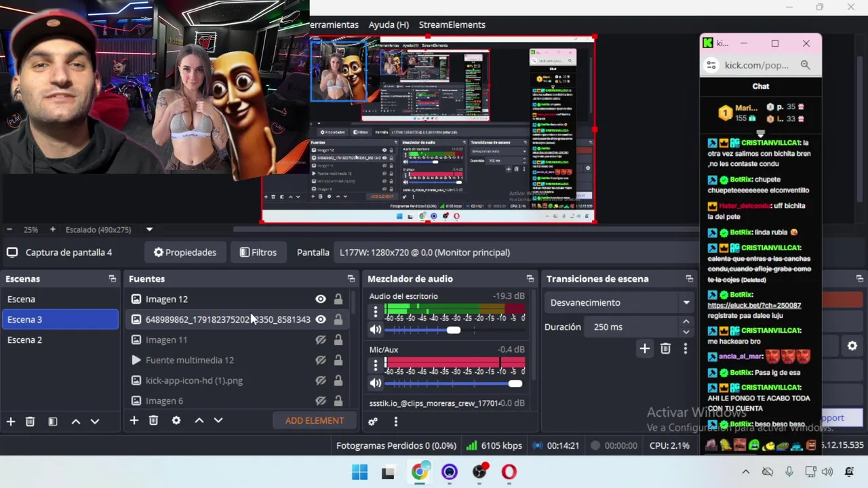
Task: Open settings gear in the controls panel
Action: coord(852,346)
